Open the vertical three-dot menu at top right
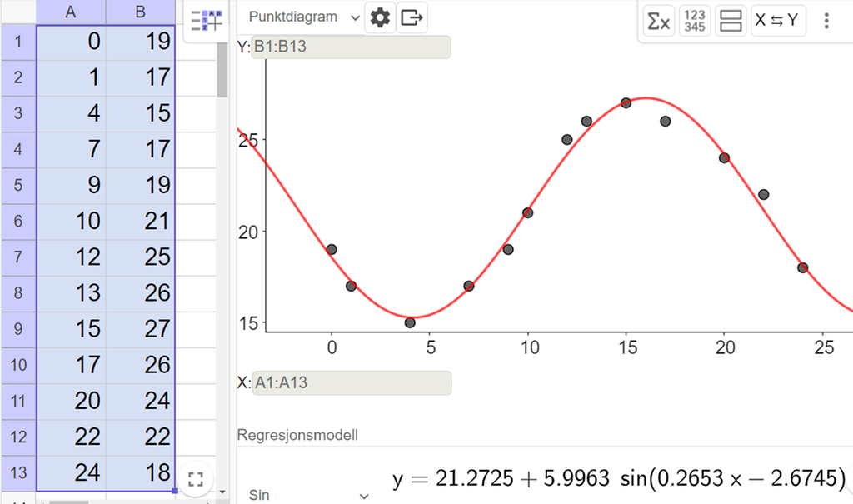The width and height of the screenshot is (853, 504). [x=826, y=21]
